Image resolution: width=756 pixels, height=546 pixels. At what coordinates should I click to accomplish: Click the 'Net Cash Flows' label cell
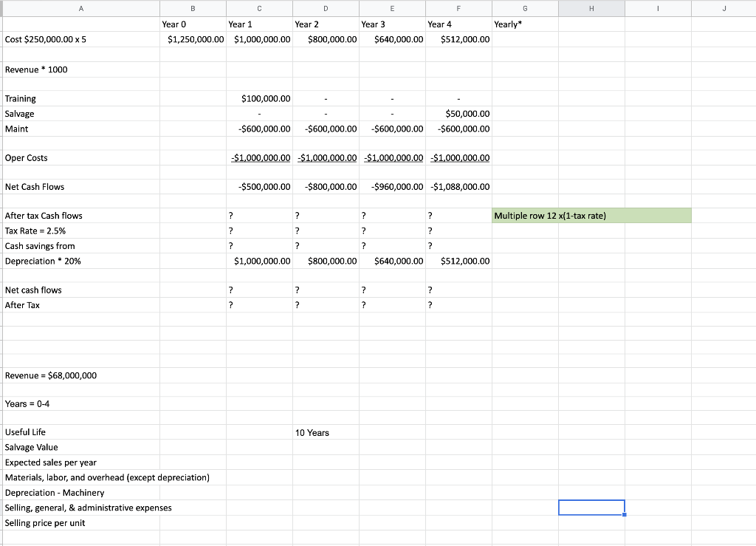pyautogui.click(x=81, y=187)
